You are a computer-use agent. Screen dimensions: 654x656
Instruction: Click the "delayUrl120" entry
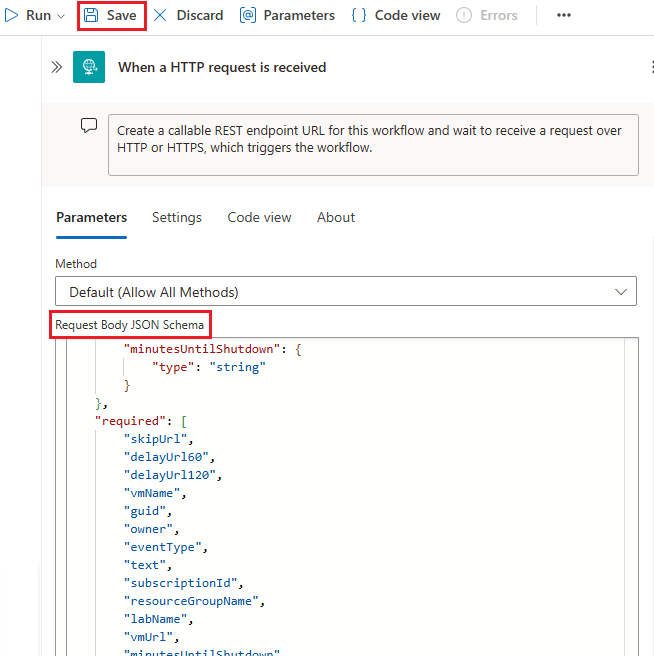pos(172,475)
